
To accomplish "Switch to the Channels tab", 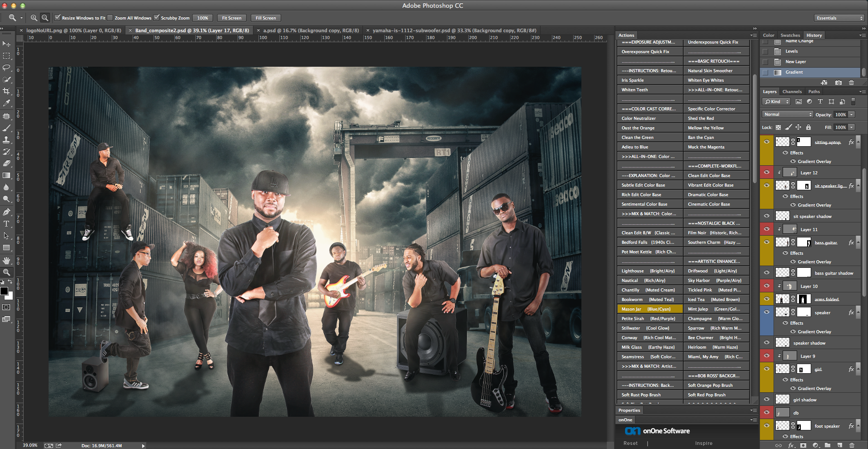I will 792,91.
